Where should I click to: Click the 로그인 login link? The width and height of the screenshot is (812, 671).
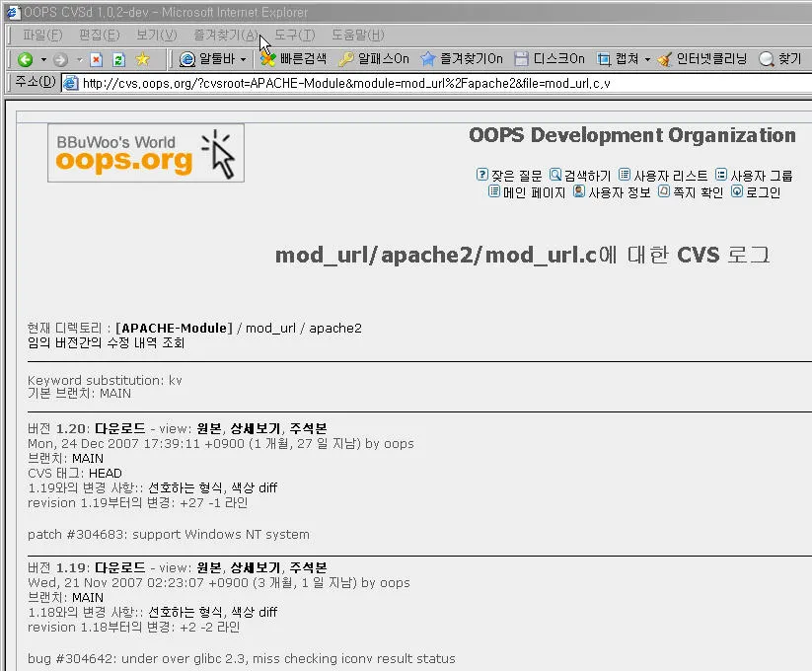click(763, 192)
